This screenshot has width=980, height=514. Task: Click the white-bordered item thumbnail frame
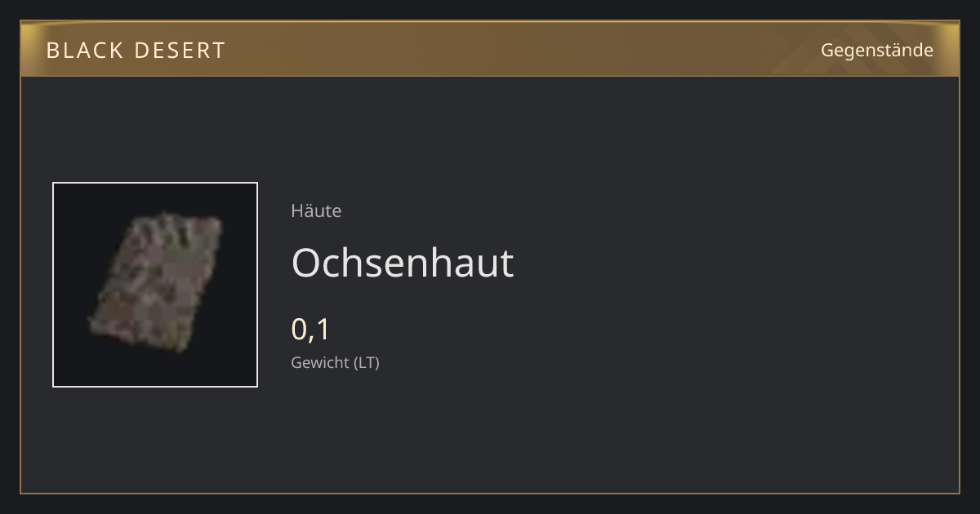pyautogui.click(x=155, y=285)
